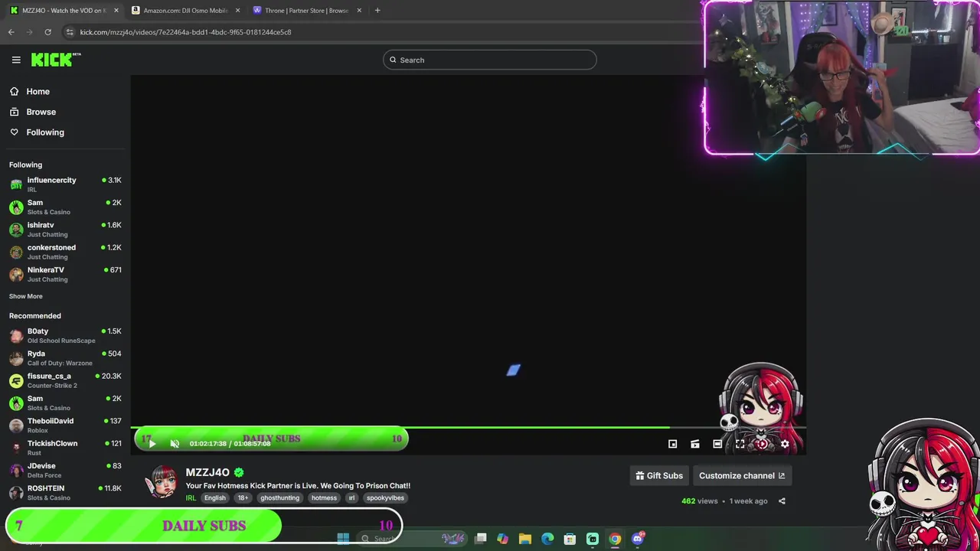Go to Home in sidebar
The width and height of the screenshot is (980, 551).
point(38,92)
